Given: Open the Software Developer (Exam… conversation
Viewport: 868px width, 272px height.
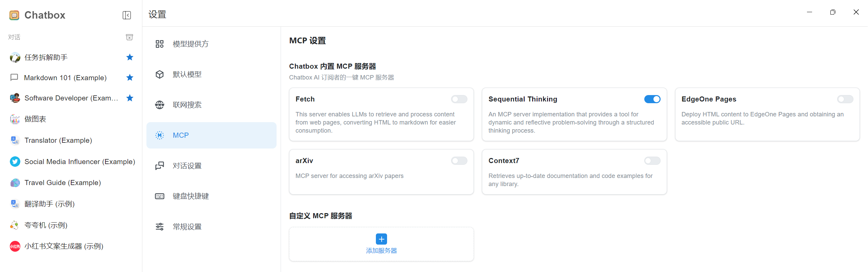Looking at the screenshot, I should [x=71, y=98].
